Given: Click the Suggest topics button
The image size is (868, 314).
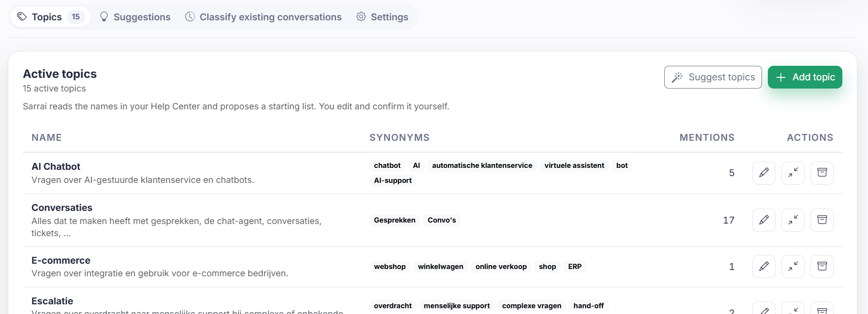Looking at the screenshot, I should 713,77.
